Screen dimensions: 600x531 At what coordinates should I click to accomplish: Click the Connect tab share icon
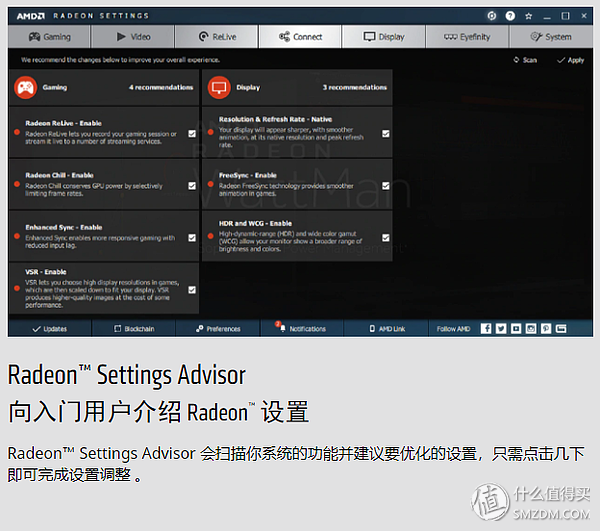pyautogui.click(x=284, y=37)
